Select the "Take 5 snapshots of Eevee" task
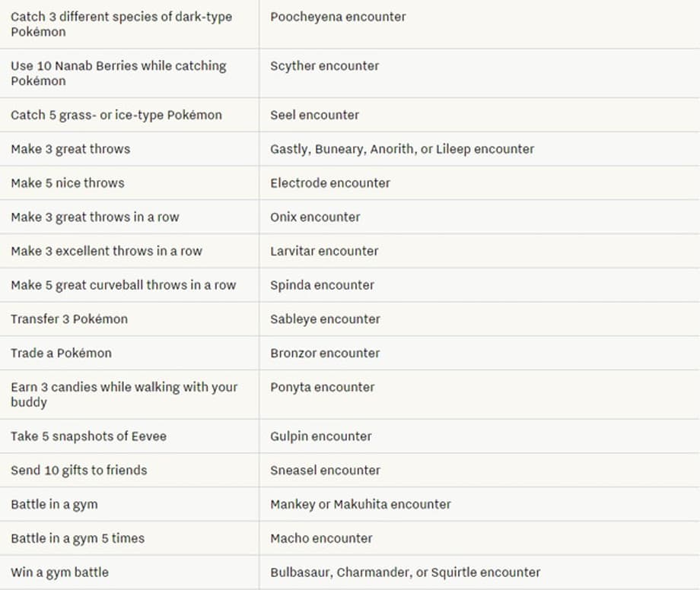 [88, 436]
